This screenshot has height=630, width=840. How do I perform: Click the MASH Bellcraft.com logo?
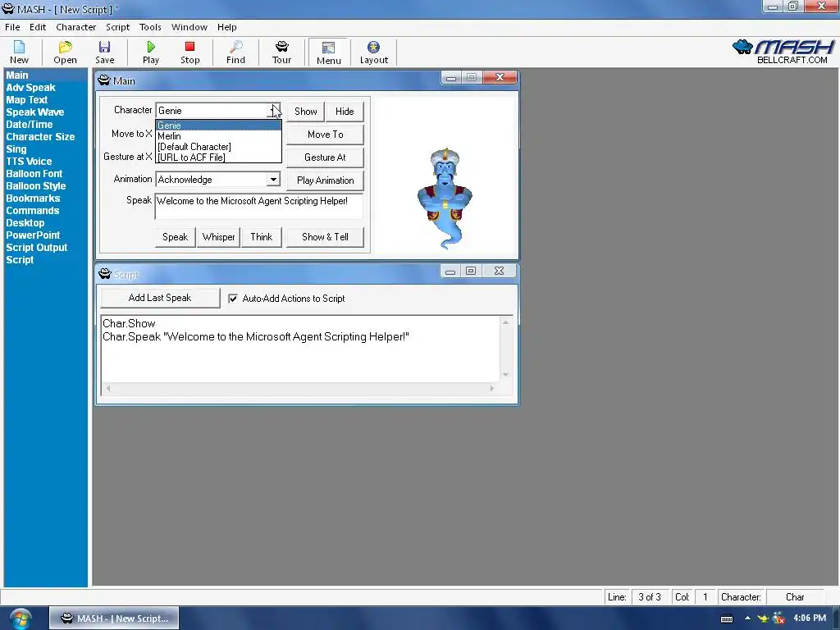click(783, 52)
